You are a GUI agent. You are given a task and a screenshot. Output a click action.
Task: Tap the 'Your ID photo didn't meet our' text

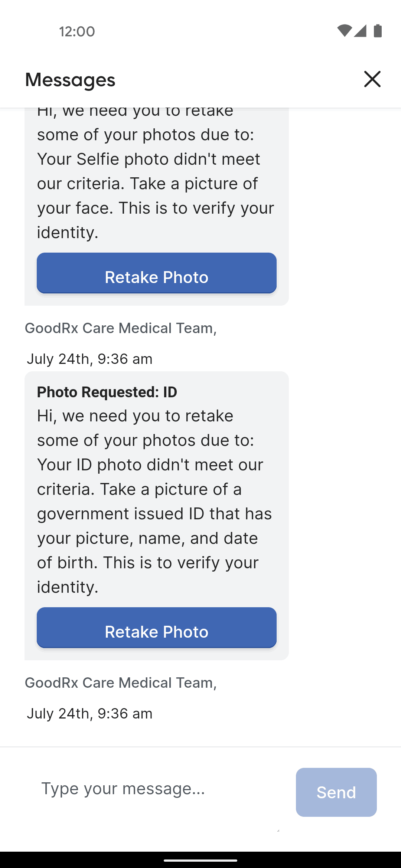[150, 465]
